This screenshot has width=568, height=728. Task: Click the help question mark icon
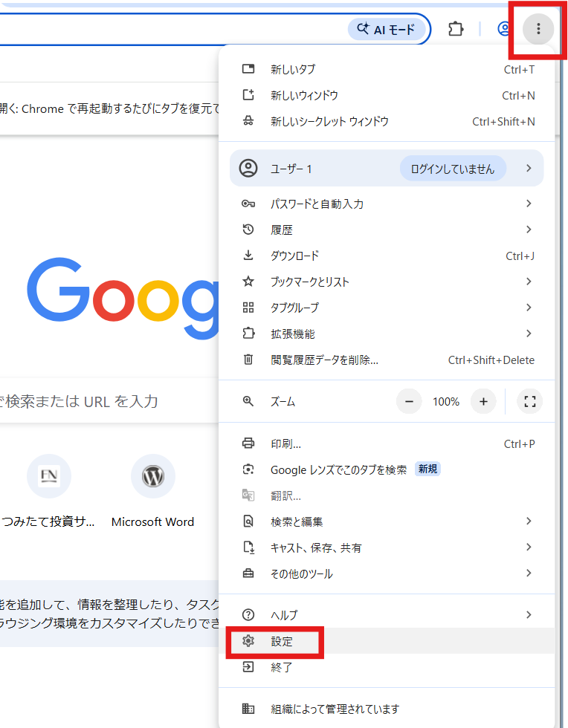[x=248, y=615]
